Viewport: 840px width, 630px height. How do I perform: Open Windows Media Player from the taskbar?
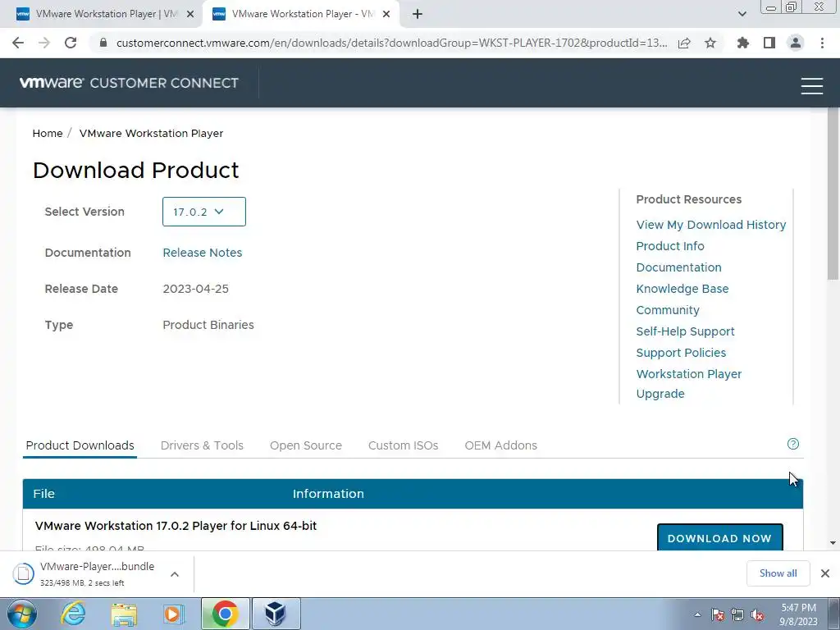173,614
